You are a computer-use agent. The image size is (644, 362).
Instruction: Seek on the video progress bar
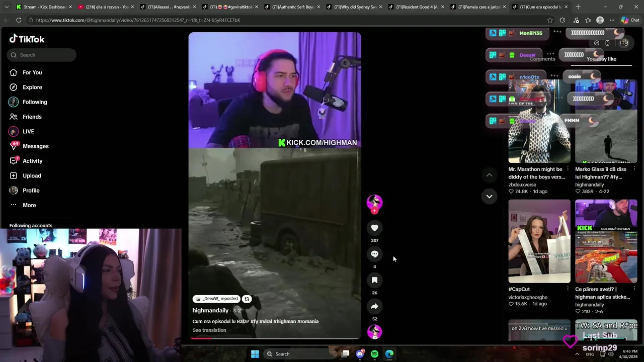point(275,338)
